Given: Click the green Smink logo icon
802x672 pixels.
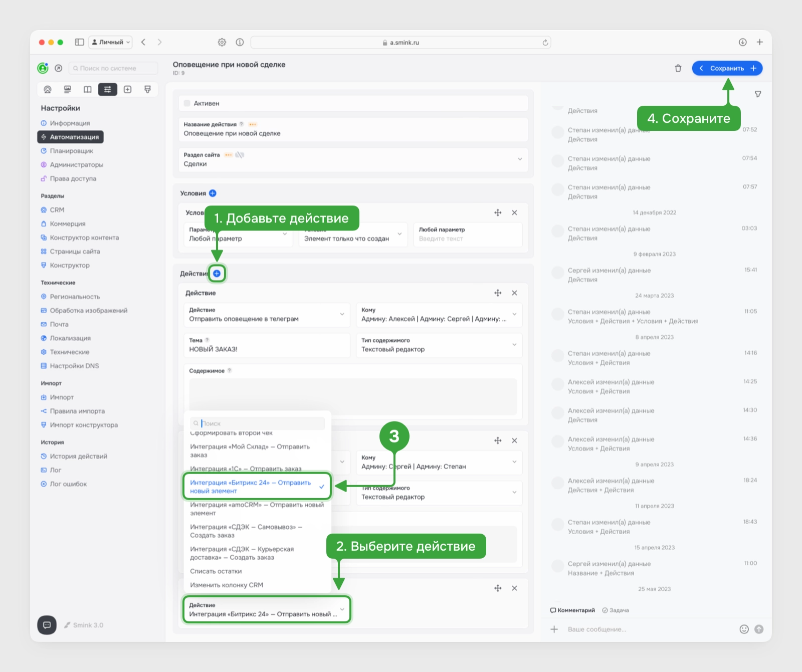Looking at the screenshot, I should tap(43, 68).
